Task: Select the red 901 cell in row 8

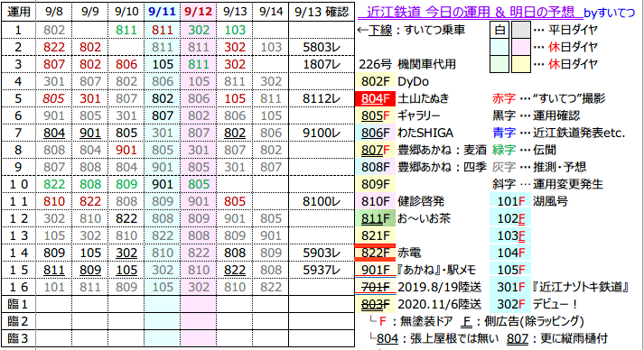Action: pos(126,150)
